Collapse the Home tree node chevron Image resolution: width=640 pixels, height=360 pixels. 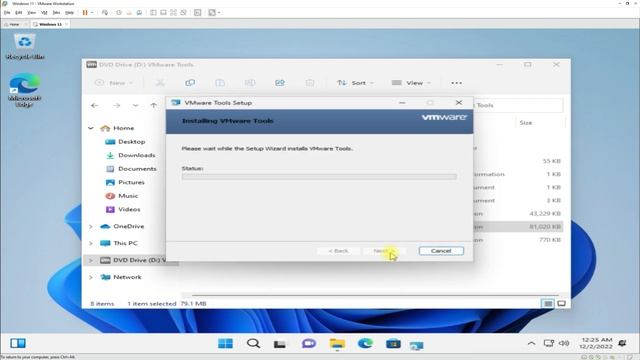pos(91,128)
